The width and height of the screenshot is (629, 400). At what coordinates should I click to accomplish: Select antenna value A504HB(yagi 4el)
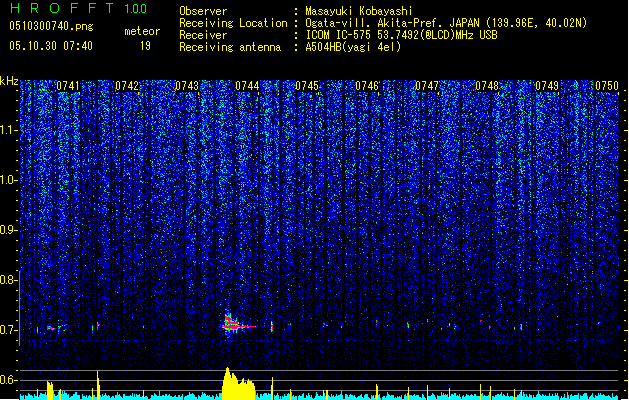click(353, 47)
